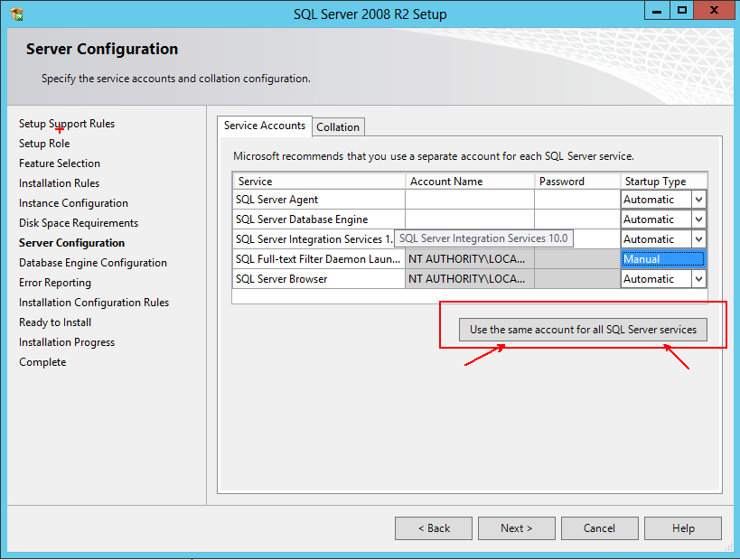Maximize the SQL Server Setup window
The image size is (740, 560).
682,10
